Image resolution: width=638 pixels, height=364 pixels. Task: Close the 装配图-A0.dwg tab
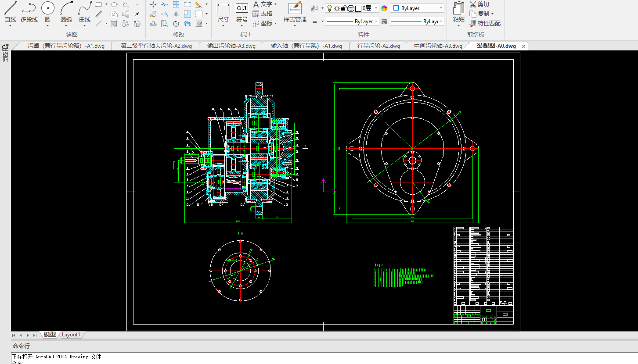pos(523,46)
